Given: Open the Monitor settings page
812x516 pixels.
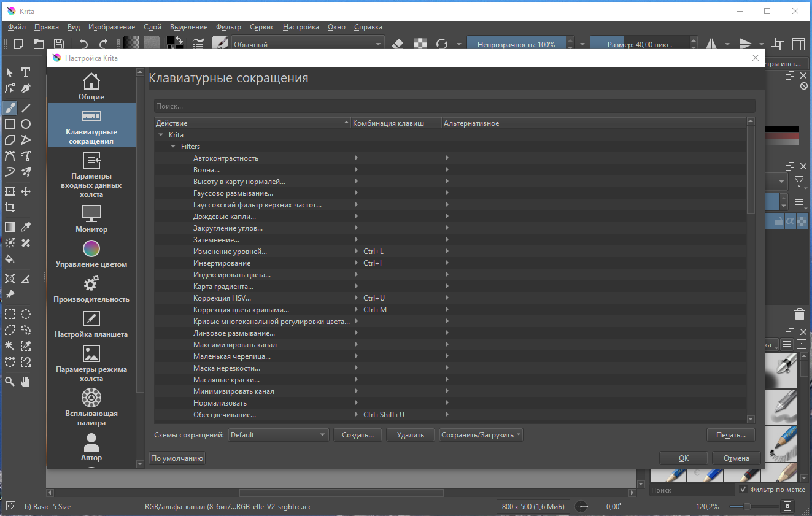Looking at the screenshot, I should [x=91, y=219].
